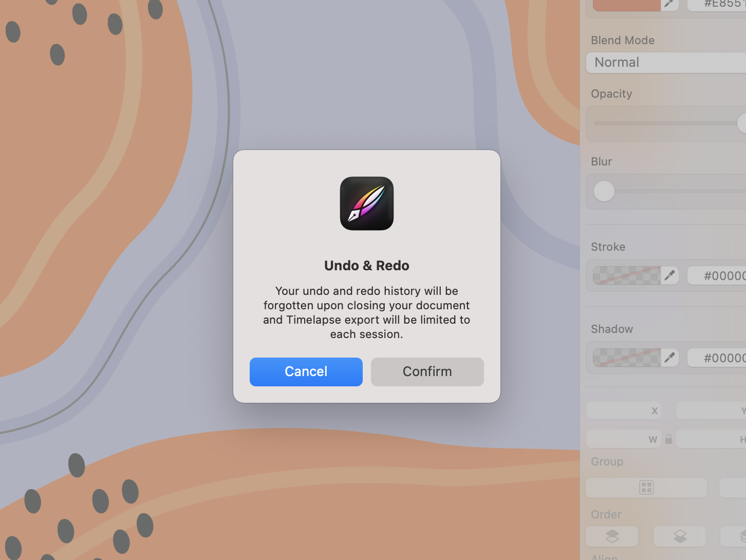The height and width of the screenshot is (560, 746).
Task: Pick shadow color with the eyedropper
Action: coord(669,358)
